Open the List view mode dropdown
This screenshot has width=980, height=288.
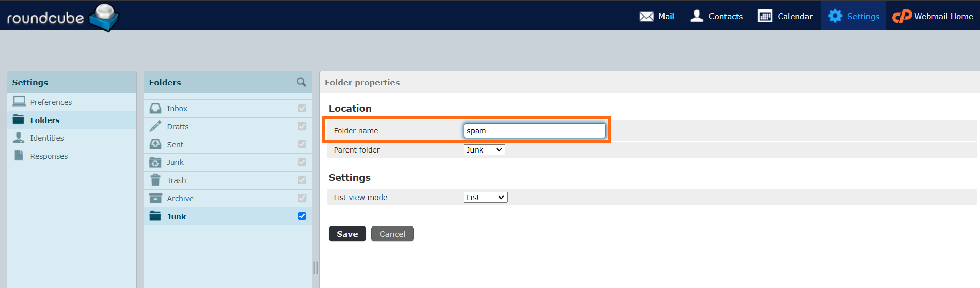485,198
